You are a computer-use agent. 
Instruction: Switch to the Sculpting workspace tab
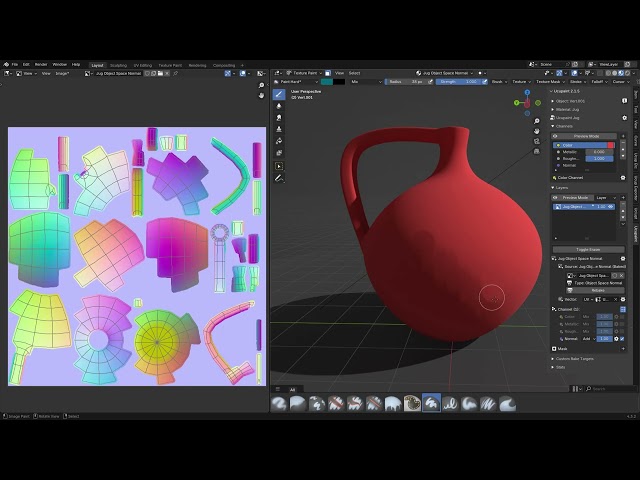[x=118, y=65]
